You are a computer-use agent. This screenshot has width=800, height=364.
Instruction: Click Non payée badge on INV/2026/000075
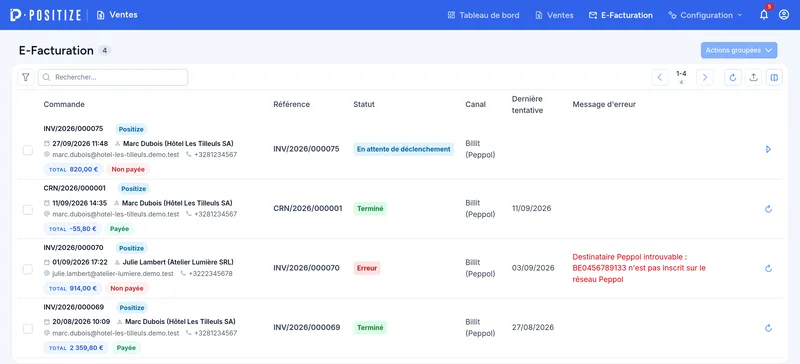[x=128, y=169]
